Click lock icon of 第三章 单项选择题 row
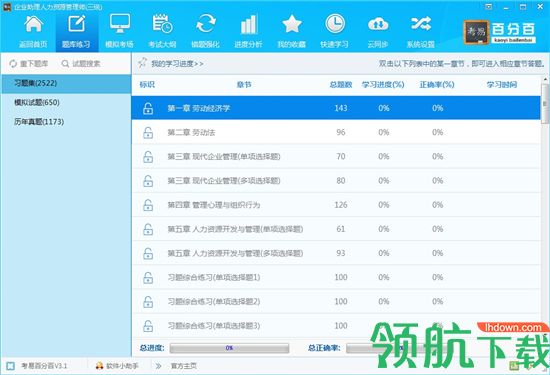Viewport: 550px width, 375px height. (148, 156)
